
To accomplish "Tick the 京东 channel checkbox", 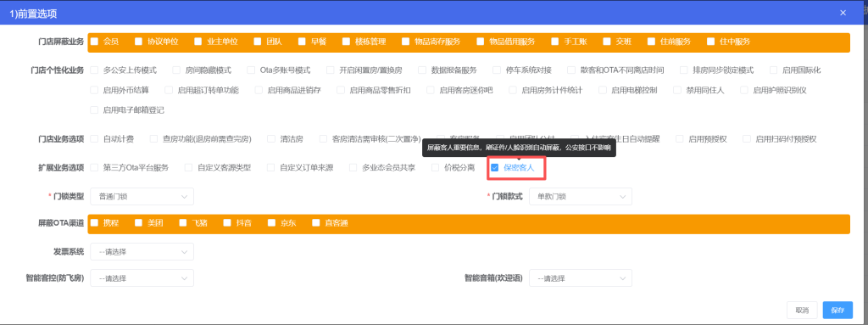I will coord(272,223).
